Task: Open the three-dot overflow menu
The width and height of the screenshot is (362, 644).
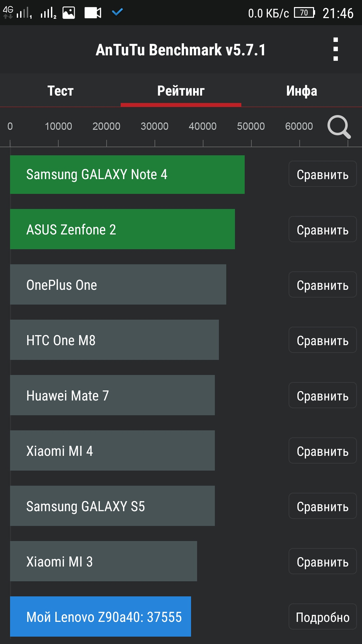Action: pos(336,49)
